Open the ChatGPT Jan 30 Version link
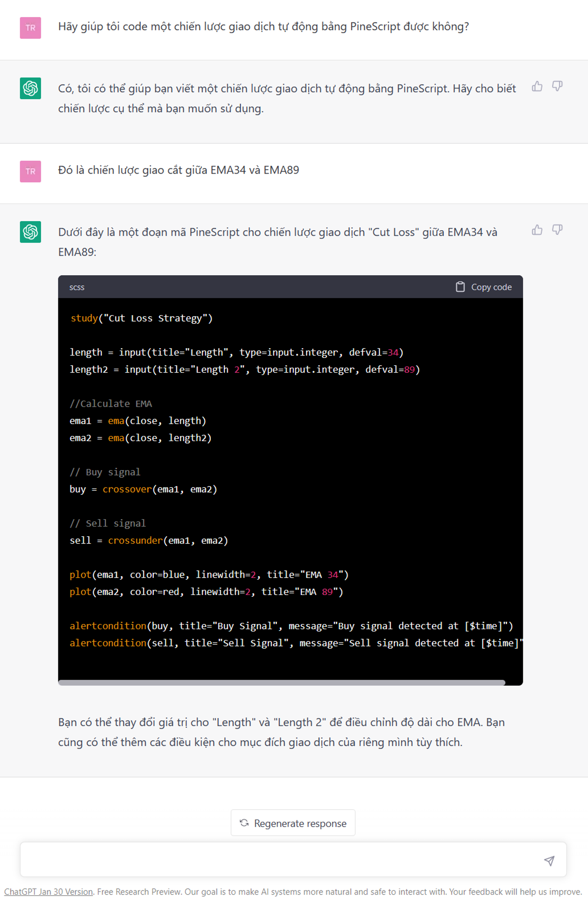 49,892
